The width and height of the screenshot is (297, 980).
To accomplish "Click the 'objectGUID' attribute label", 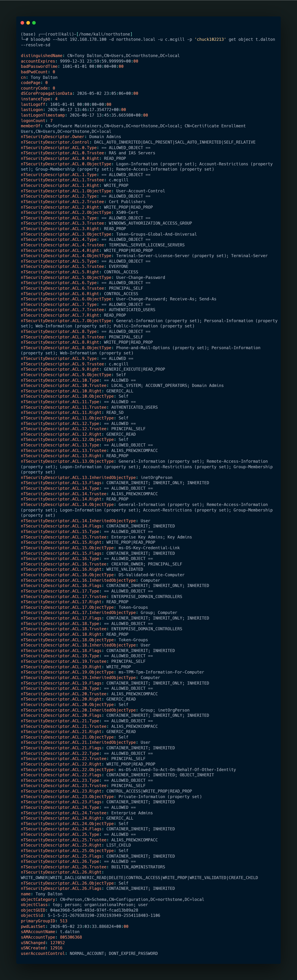I will click(33, 910).
